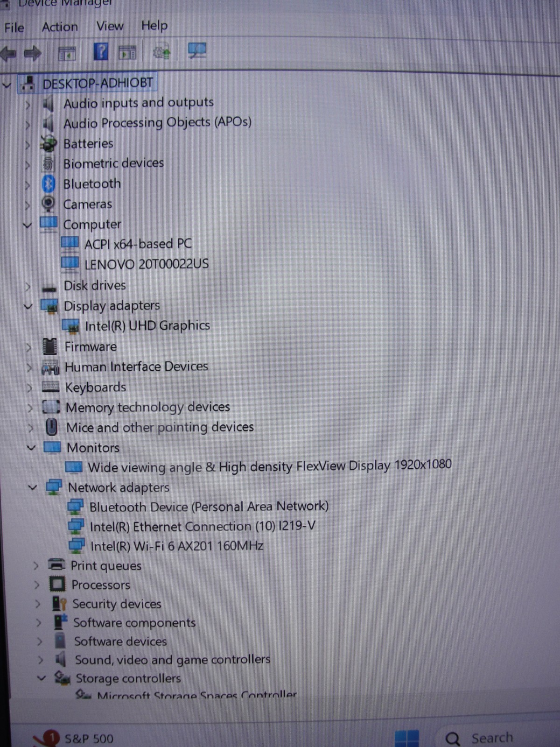This screenshot has width=560, height=747.
Task: Collapse the DESKTOP-ADHIOBT root node
Action: click(x=7, y=85)
